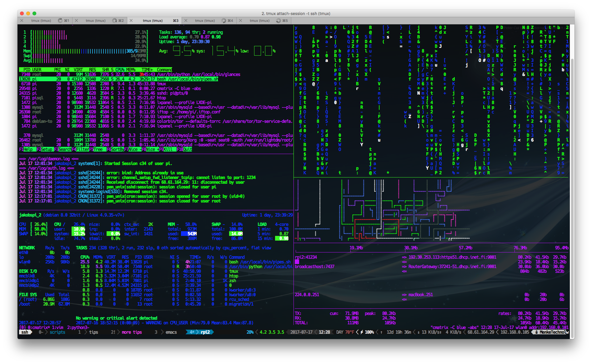This screenshot has width=592, height=364.
Task: Click htop F8 Nice + button
Action: [x=150, y=149]
